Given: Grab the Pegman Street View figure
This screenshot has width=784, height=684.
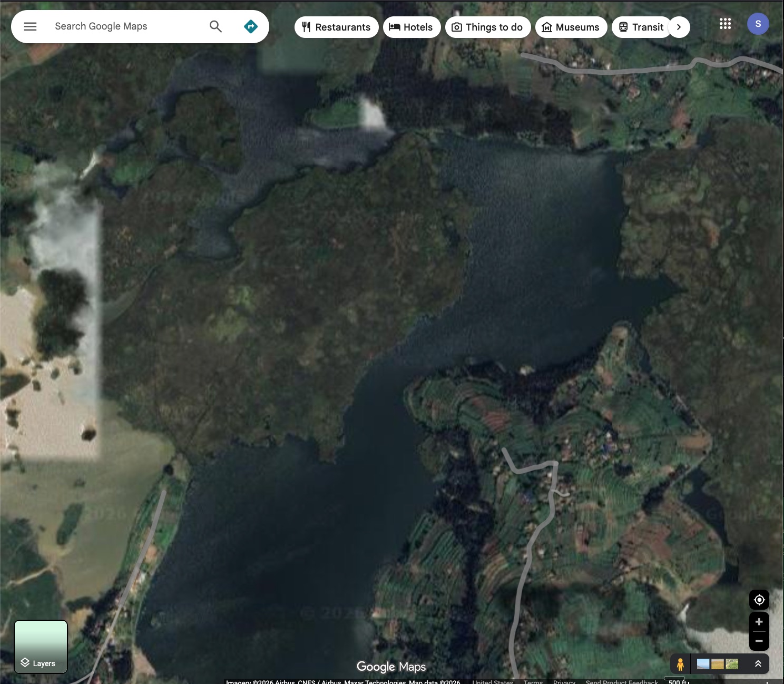Looking at the screenshot, I should tap(682, 664).
